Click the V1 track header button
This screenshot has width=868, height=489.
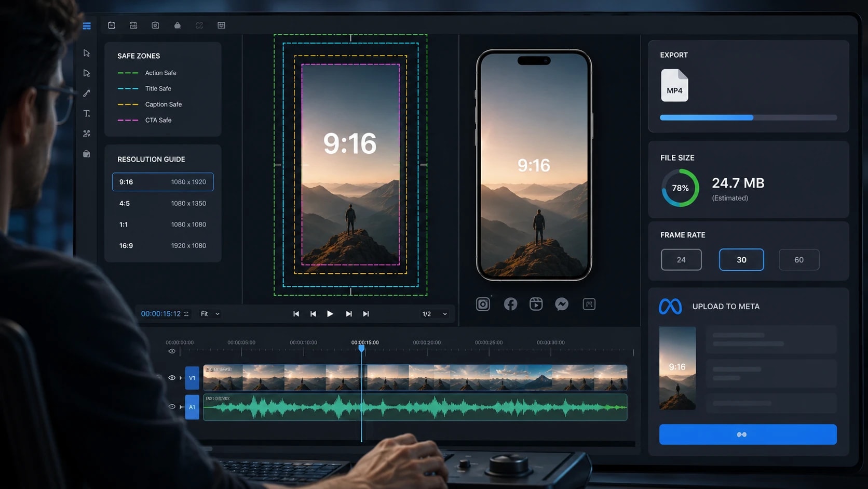pos(192,378)
